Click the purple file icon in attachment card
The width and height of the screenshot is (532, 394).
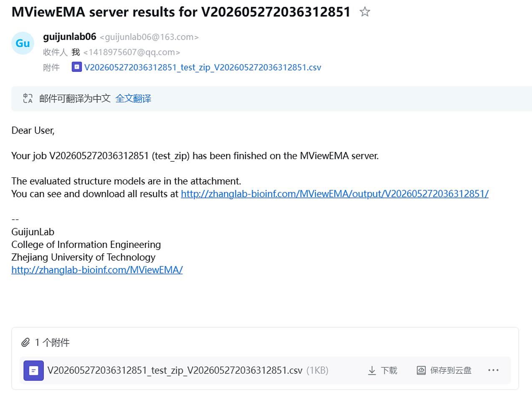[x=33, y=370]
